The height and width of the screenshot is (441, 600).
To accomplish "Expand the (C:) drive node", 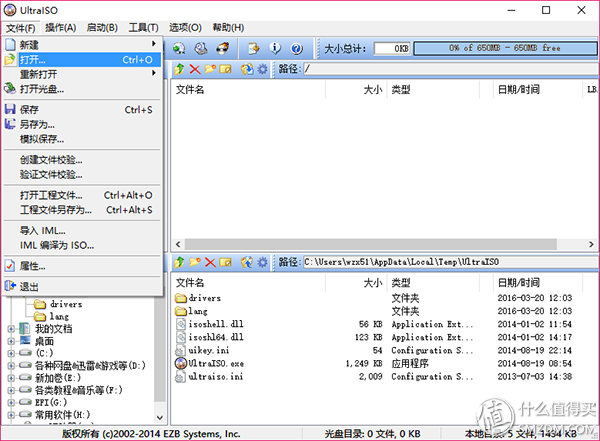I will click(11, 353).
